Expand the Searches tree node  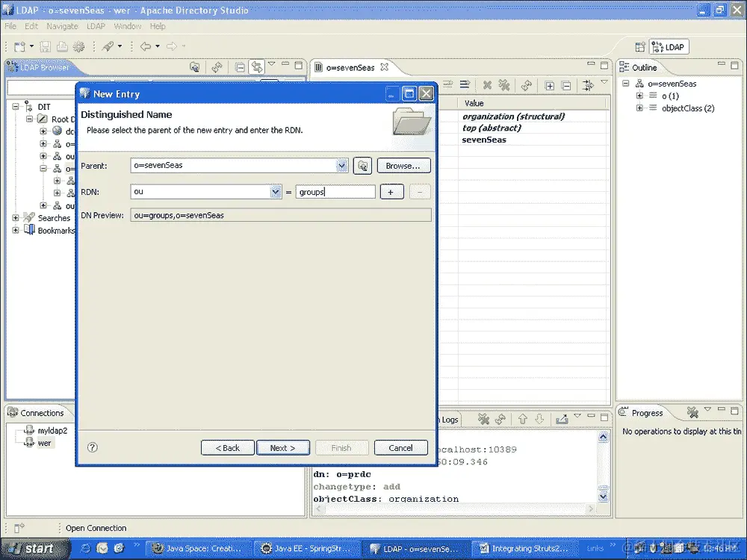pos(16,217)
